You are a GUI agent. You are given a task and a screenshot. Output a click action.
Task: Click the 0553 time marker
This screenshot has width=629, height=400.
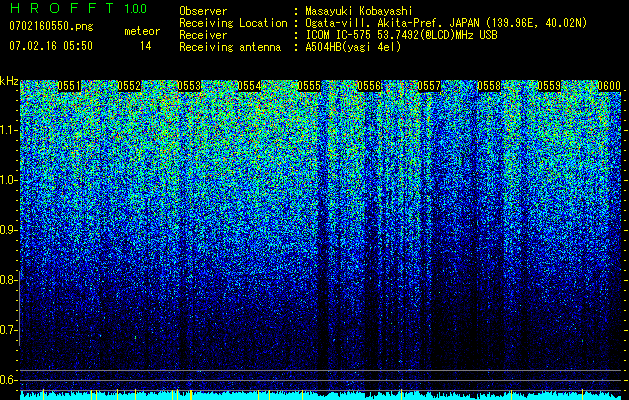click(189, 86)
